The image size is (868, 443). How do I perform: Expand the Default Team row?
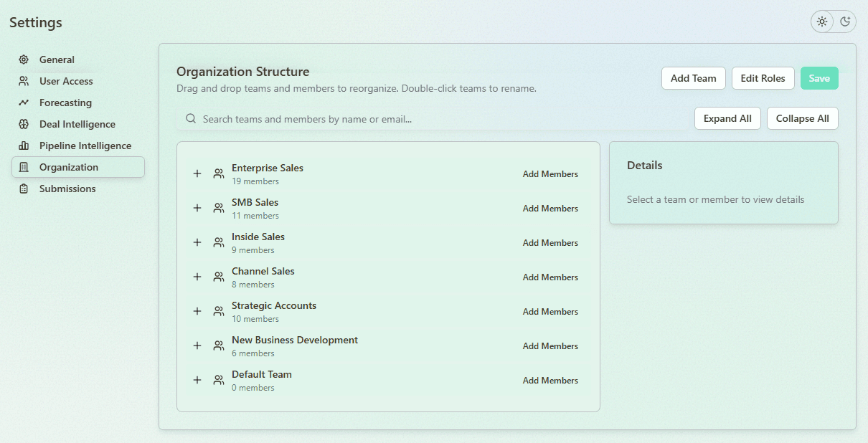(197, 380)
